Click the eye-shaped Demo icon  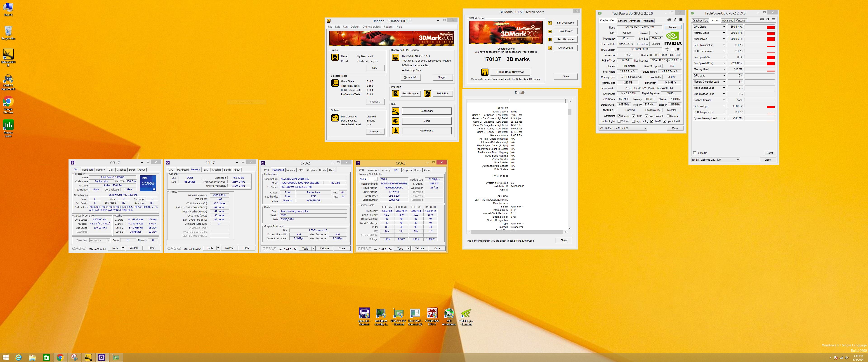[x=396, y=121]
